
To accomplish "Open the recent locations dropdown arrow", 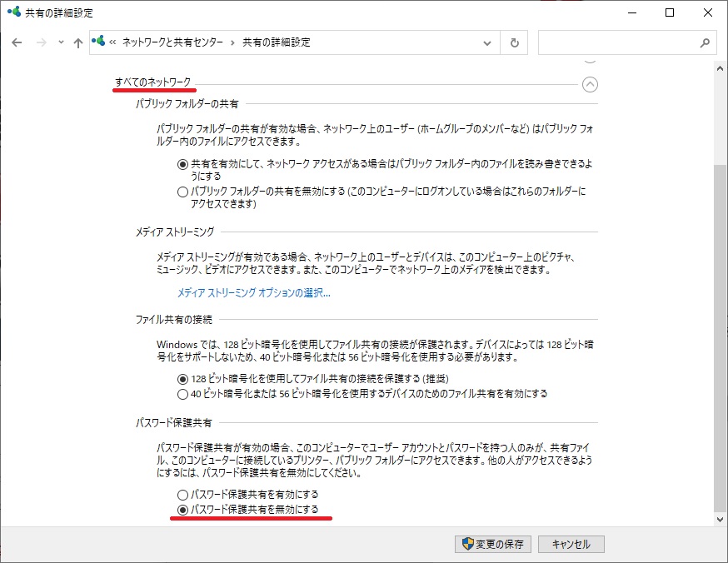I will coord(61,42).
